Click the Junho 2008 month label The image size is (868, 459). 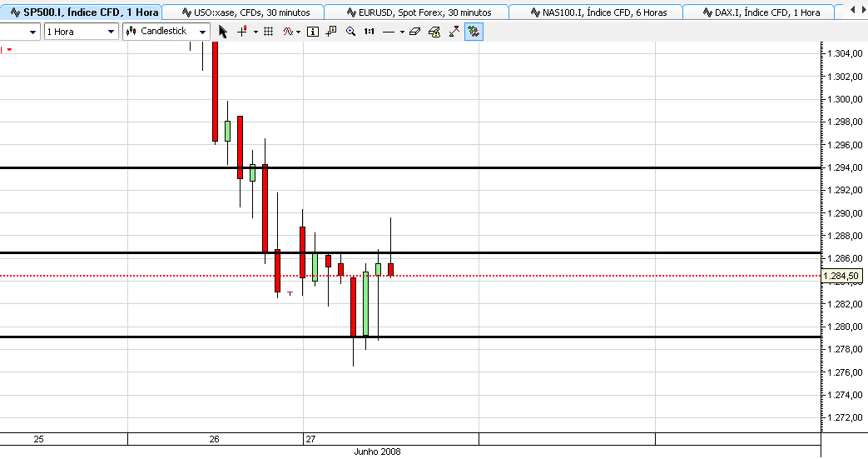point(377,452)
